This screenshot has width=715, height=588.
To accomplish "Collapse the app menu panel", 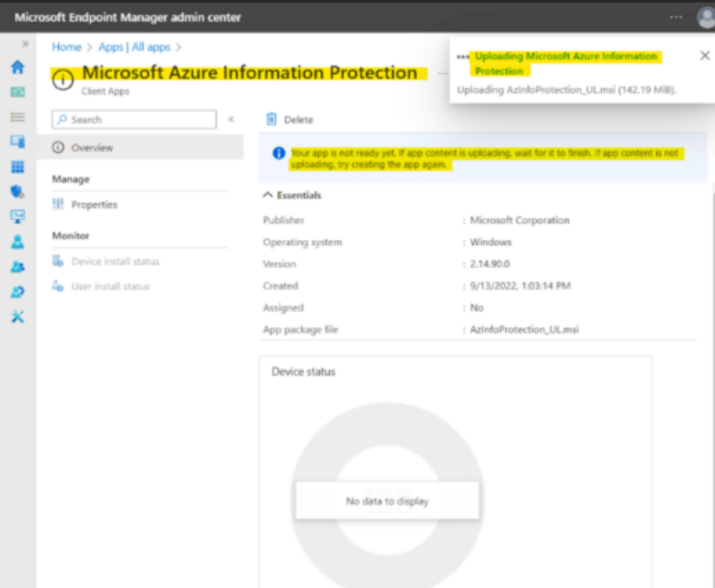I will click(x=231, y=119).
